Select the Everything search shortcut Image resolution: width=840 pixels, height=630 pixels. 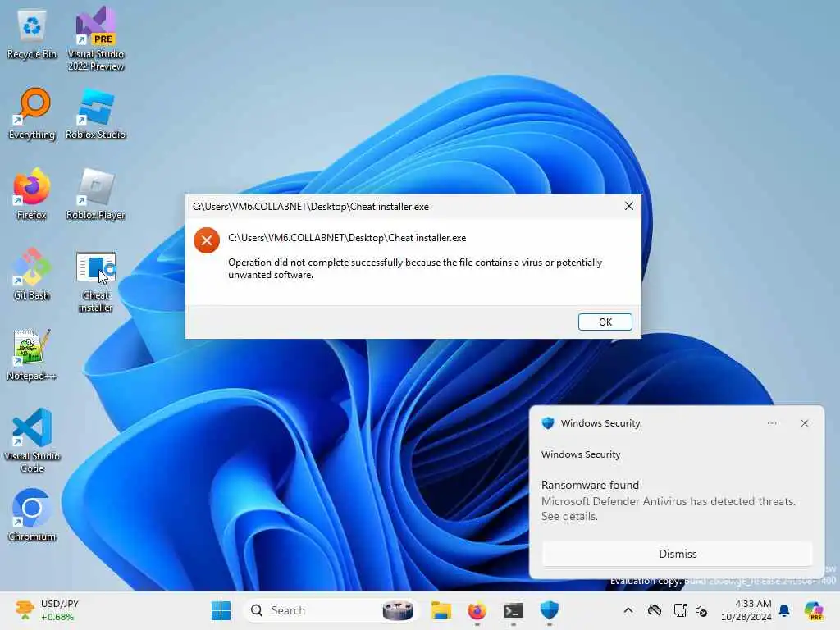(32, 114)
